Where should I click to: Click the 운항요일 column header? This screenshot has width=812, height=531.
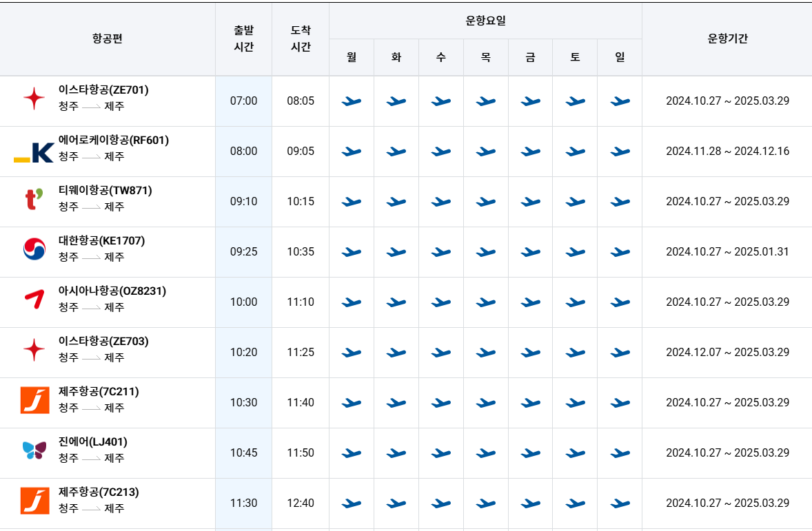[485, 21]
